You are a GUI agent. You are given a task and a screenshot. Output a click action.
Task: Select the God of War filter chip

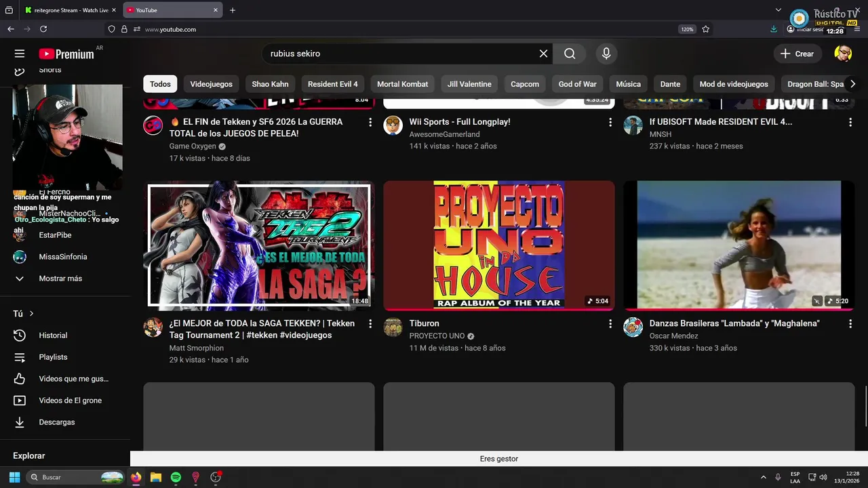578,84
